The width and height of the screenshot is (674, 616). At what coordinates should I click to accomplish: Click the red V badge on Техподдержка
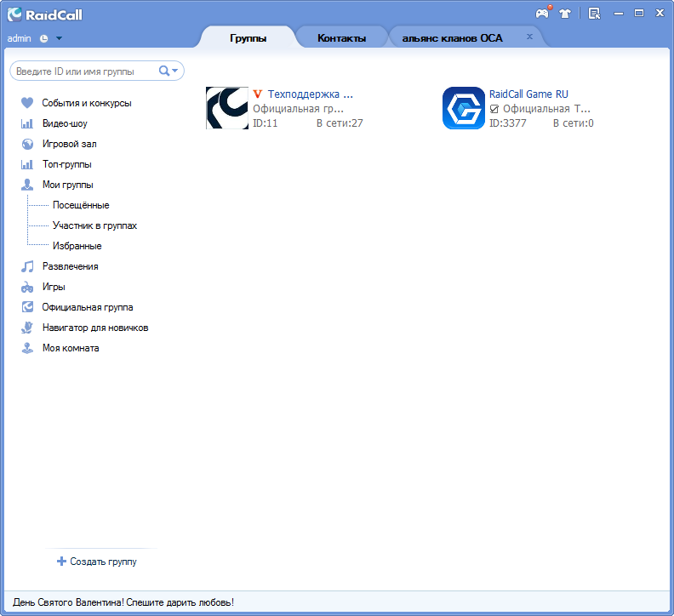click(x=258, y=94)
